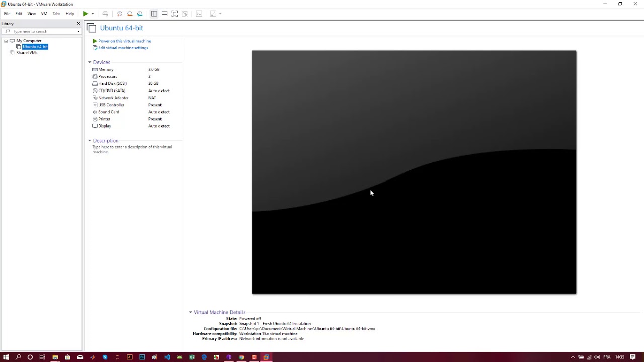Select Ubuntu 64-bit in the library tree
Viewport: 644px width, 362px height.
pos(35,47)
